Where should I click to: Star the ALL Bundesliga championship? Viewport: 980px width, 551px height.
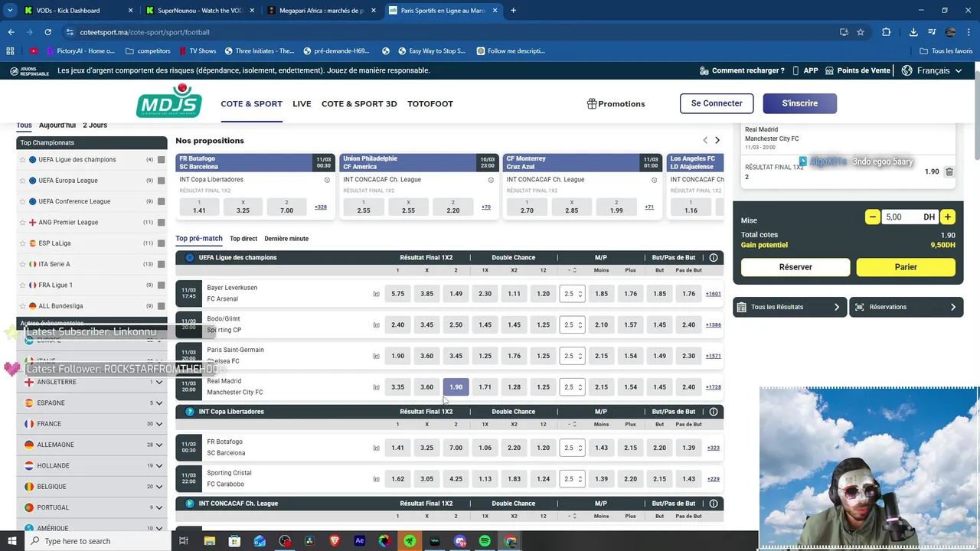coord(22,306)
